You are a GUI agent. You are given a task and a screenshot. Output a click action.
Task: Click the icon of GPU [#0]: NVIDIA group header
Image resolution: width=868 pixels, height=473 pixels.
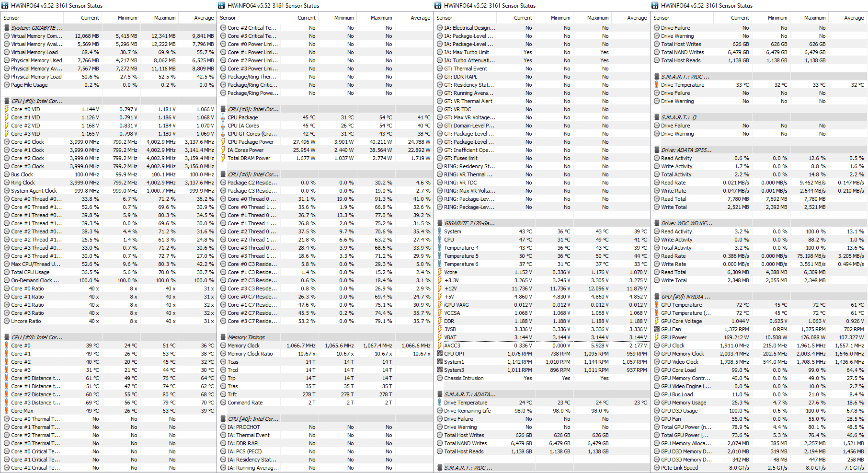pos(657,297)
